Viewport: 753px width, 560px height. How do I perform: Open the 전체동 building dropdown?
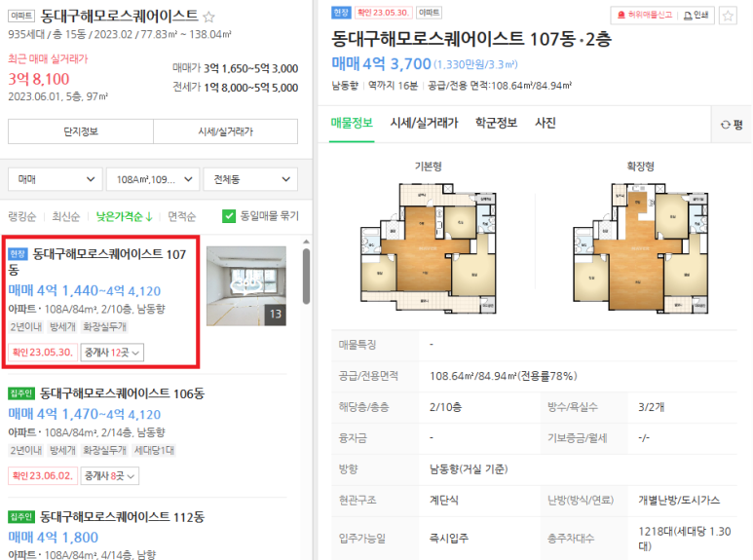coord(250,179)
